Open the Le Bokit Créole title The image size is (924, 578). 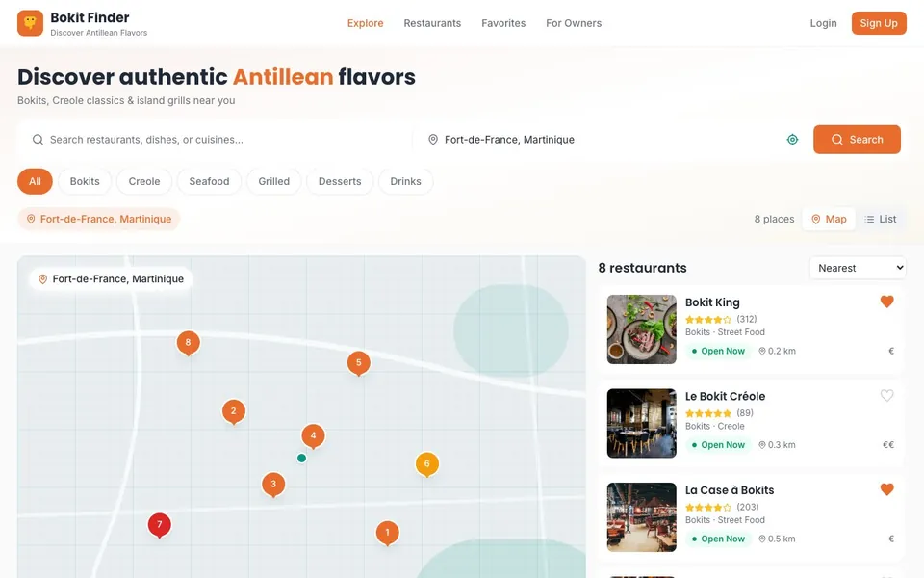pos(726,396)
